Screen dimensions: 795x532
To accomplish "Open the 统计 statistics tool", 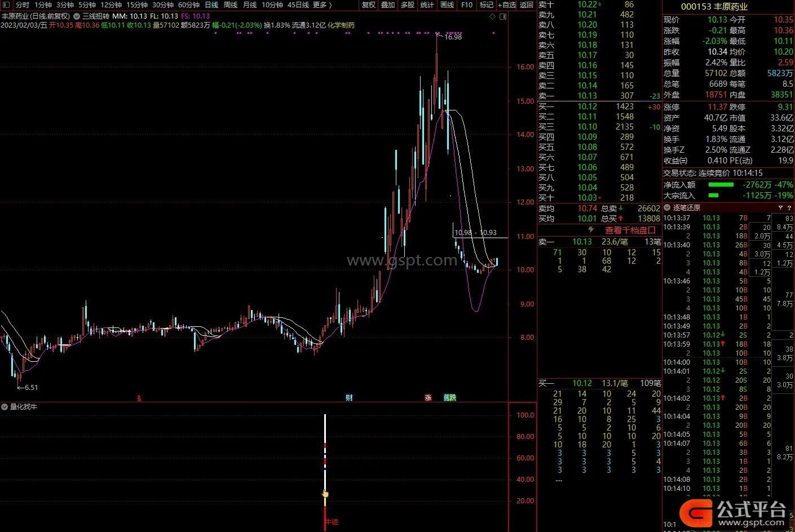I will (x=427, y=5).
